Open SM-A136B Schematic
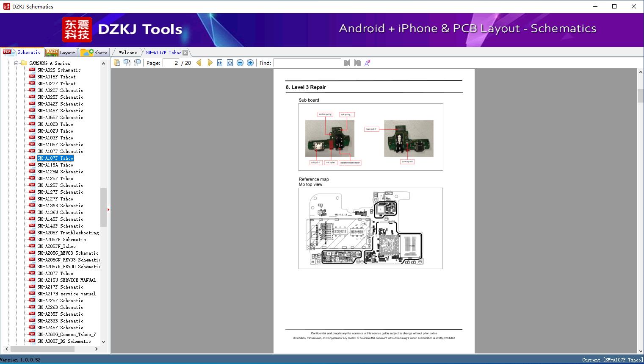This screenshot has width=644, height=364. click(60, 206)
